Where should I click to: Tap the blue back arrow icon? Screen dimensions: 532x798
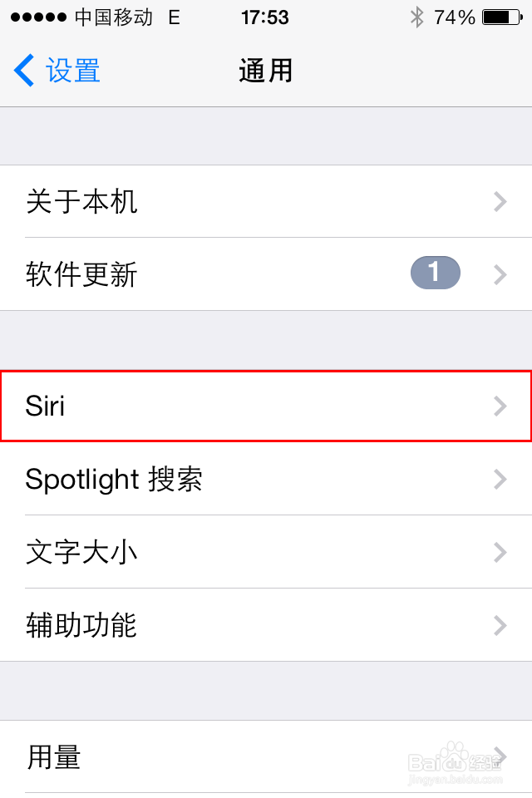(24, 71)
